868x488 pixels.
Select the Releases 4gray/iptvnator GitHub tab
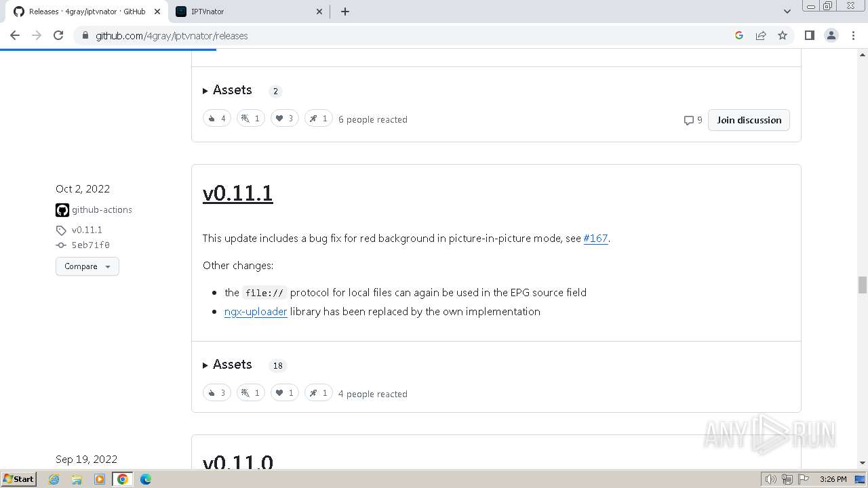(x=86, y=12)
